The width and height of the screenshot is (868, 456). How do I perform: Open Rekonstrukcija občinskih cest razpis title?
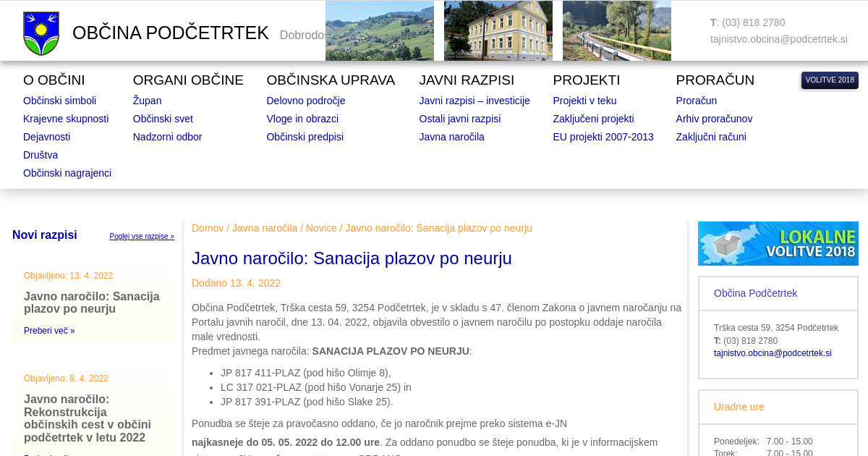coord(88,418)
